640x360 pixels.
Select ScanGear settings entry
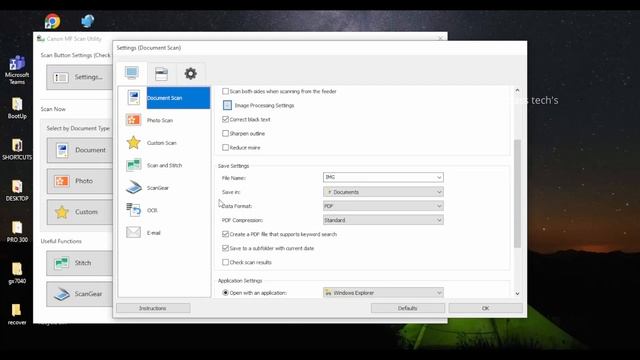coord(158,188)
